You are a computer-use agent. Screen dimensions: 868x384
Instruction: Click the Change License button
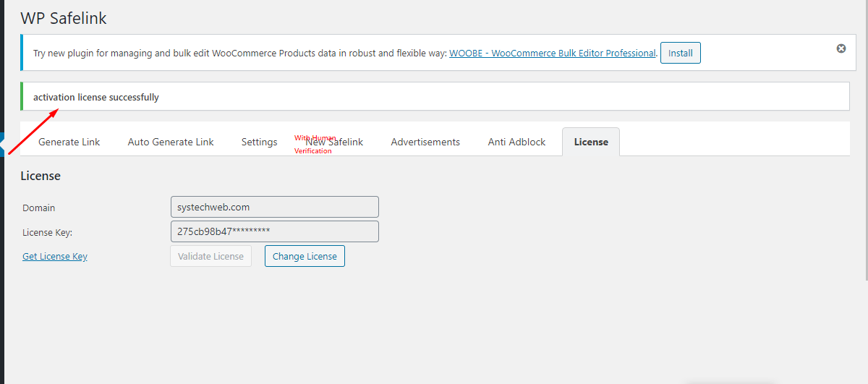305,256
